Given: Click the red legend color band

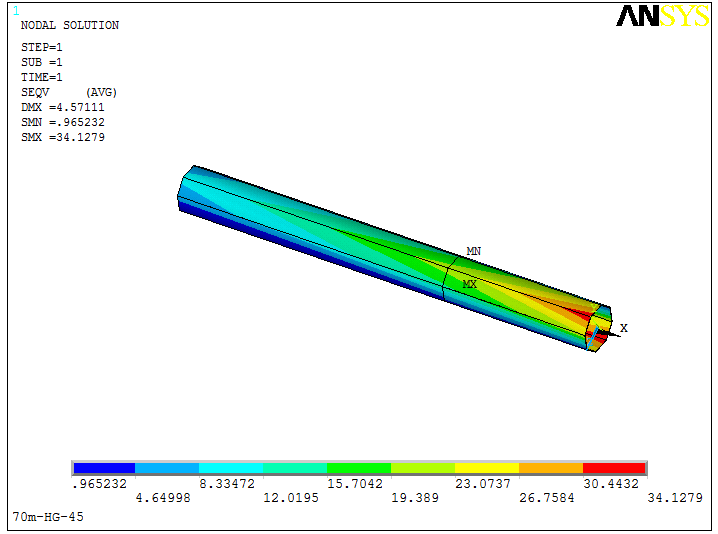Looking at the screenshot, I should click(x=614, y=468).
